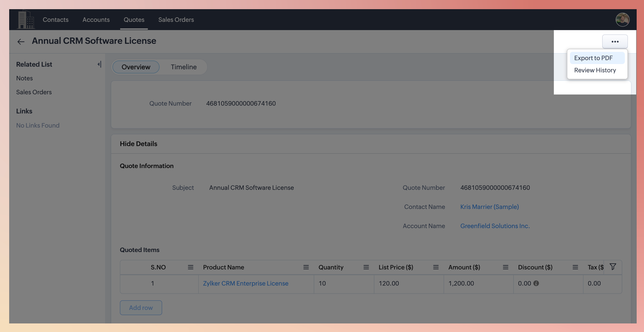Open S.NO column menu icon
Screen dimensions: 644x332
click(191, 267)
